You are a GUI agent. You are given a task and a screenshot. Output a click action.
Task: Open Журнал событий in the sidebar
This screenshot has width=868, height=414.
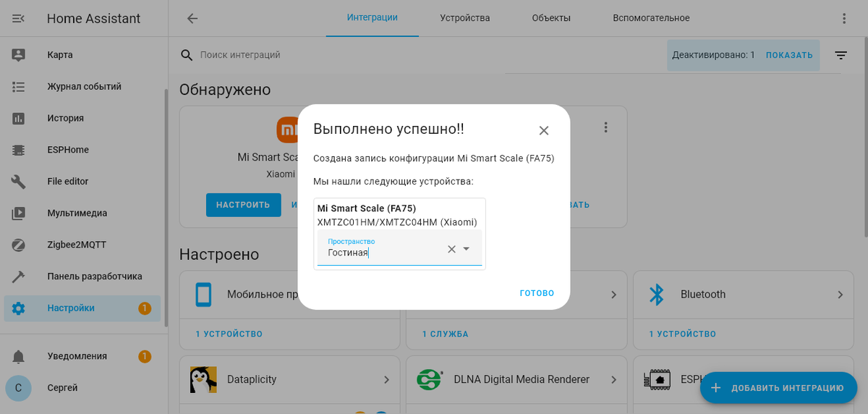click(82, 87)
